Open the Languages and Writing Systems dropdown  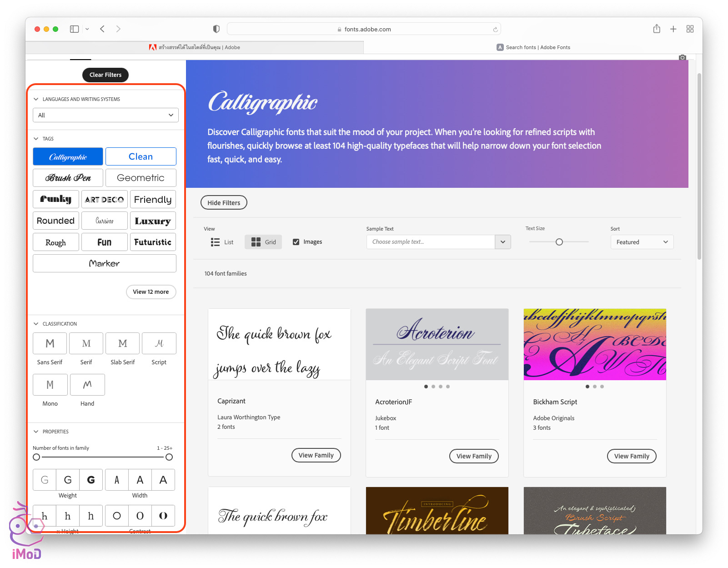point(105,115)
